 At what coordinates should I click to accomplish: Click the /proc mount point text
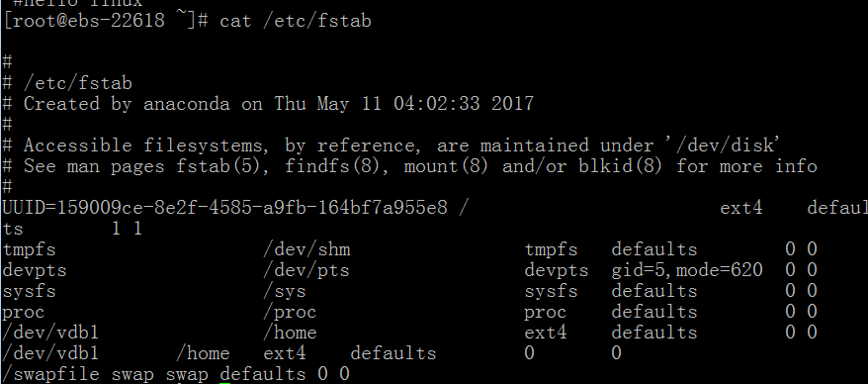(290, 312)
